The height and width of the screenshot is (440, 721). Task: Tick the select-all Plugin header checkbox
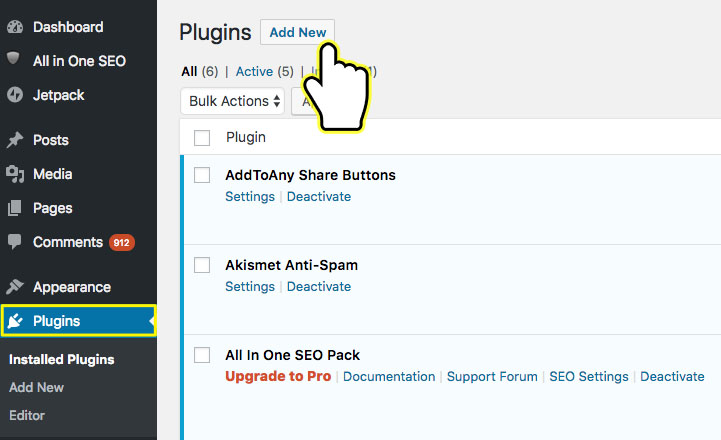coord(202,138)
